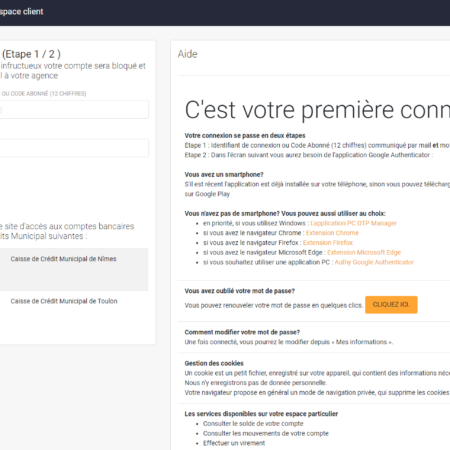Click the 'Aide' panel heading
The width and height of the screenshot is (450, 450).
coord(187,54)
